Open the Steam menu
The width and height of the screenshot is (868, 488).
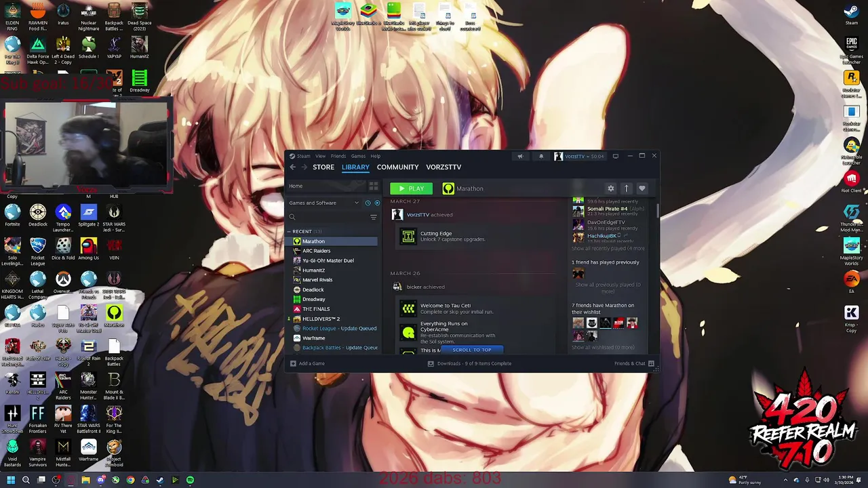pyautogui.click(x=303, y=157)
